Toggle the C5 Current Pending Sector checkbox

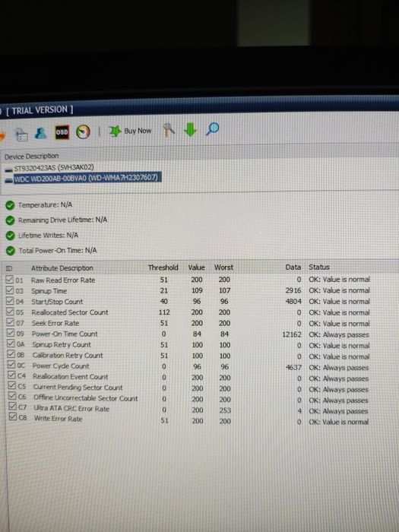[13, 386]
